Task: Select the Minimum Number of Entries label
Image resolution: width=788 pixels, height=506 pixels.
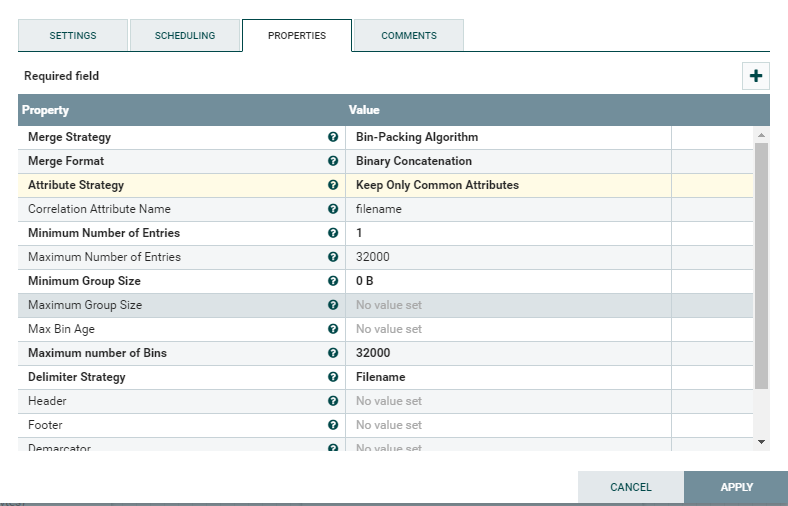Action: tap(104, 233)
